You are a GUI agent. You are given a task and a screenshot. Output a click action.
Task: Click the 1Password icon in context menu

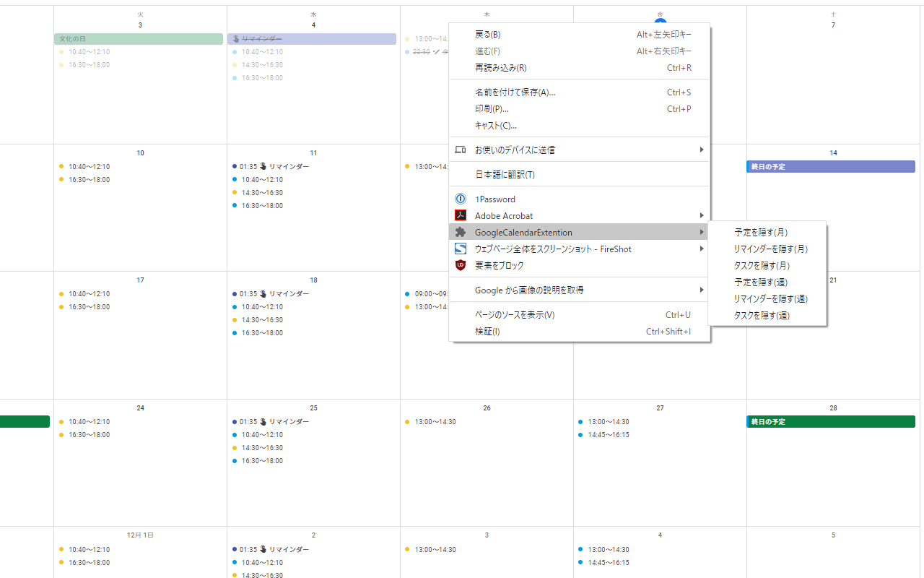click(461, 199)
